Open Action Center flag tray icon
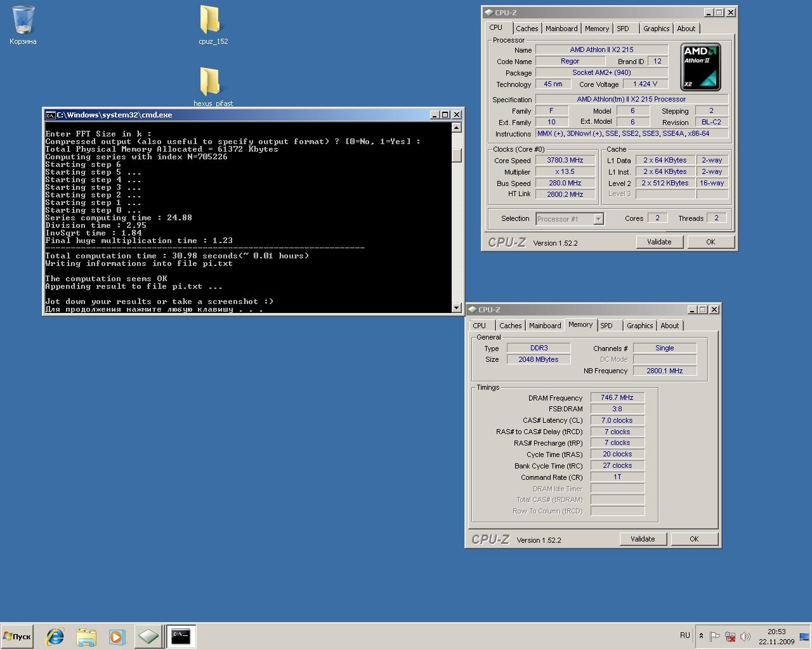812x650 pixels. [714, 636]
